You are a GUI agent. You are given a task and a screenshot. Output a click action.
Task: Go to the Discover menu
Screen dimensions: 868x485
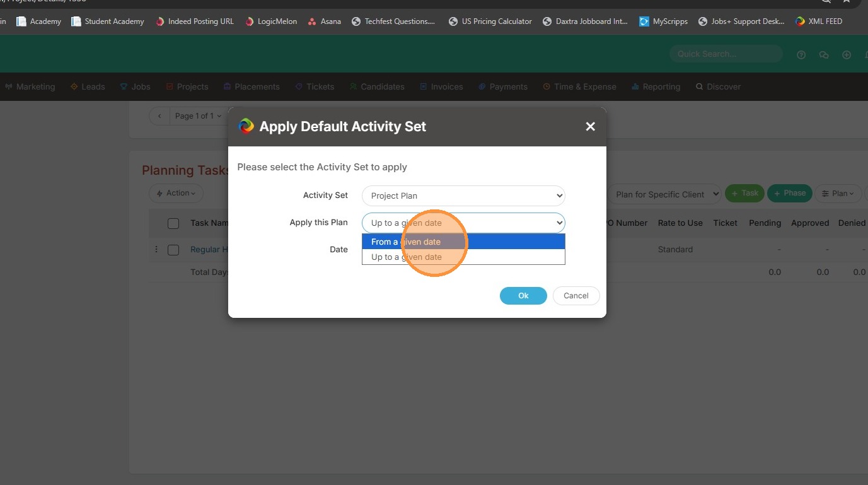pos(718,87)
